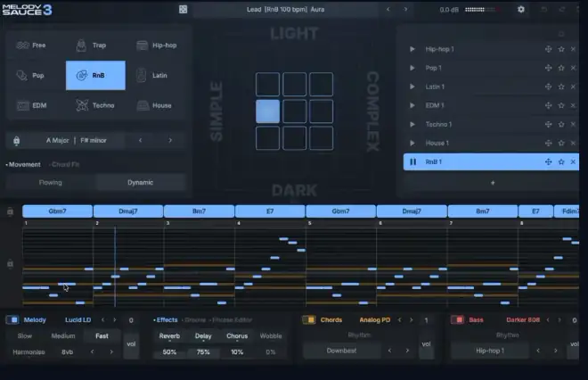
Task: Go to next preset arrow at top
Action: click(405, 10)
